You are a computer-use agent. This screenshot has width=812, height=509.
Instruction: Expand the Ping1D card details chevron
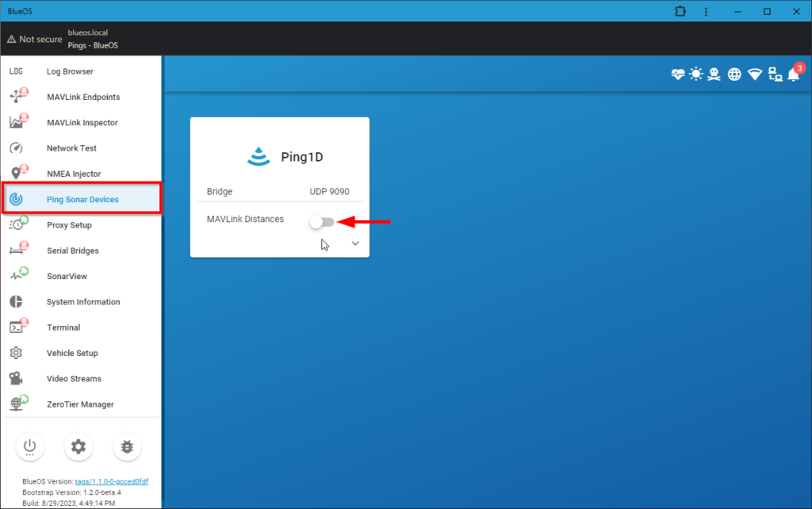(x=354, y=243)
